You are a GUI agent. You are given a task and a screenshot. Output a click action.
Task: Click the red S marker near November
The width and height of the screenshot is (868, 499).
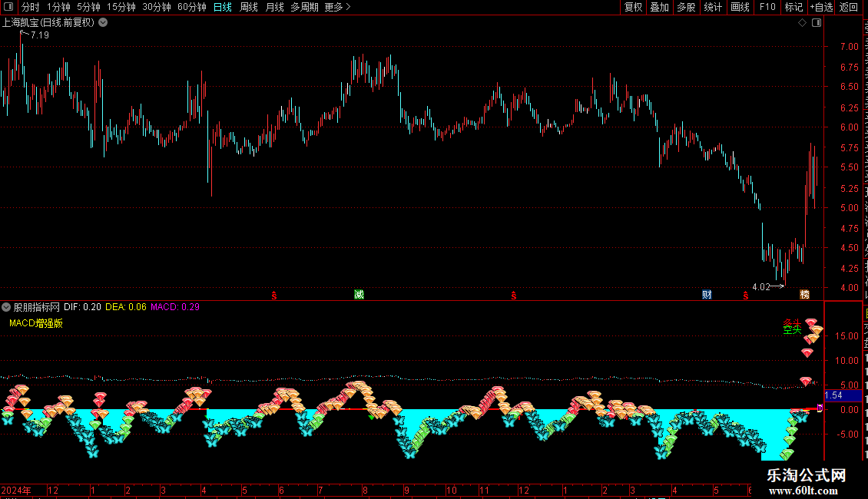(x=514, y=296)
